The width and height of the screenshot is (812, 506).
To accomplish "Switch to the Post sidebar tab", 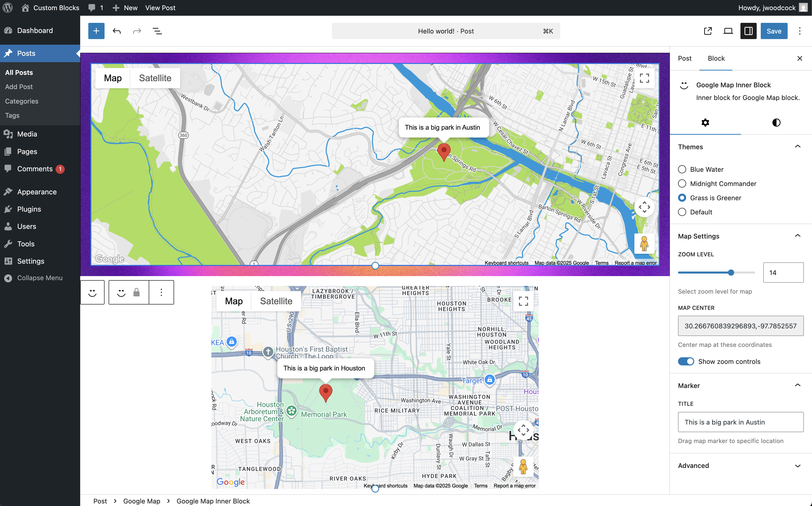I will coord(685,58).
